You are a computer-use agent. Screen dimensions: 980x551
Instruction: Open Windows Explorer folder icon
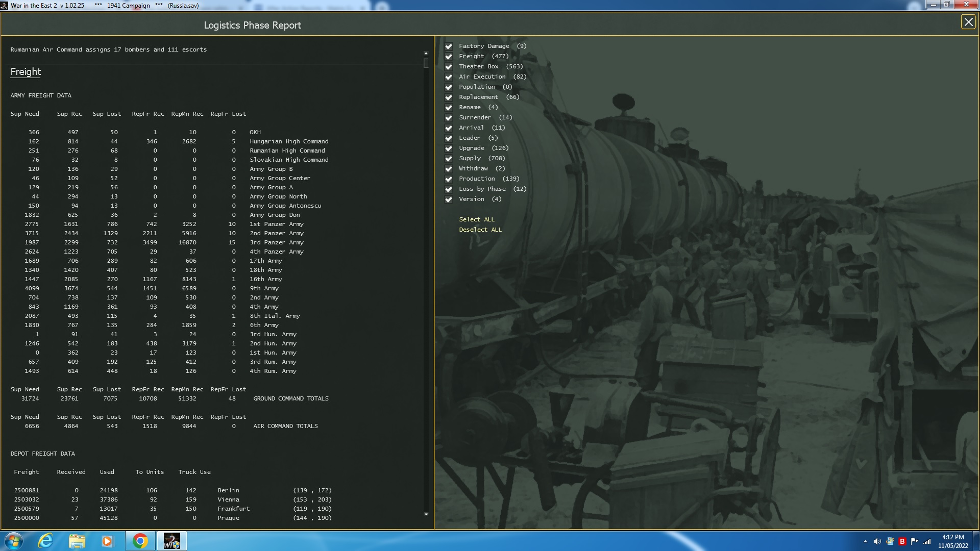pos(77,541)
